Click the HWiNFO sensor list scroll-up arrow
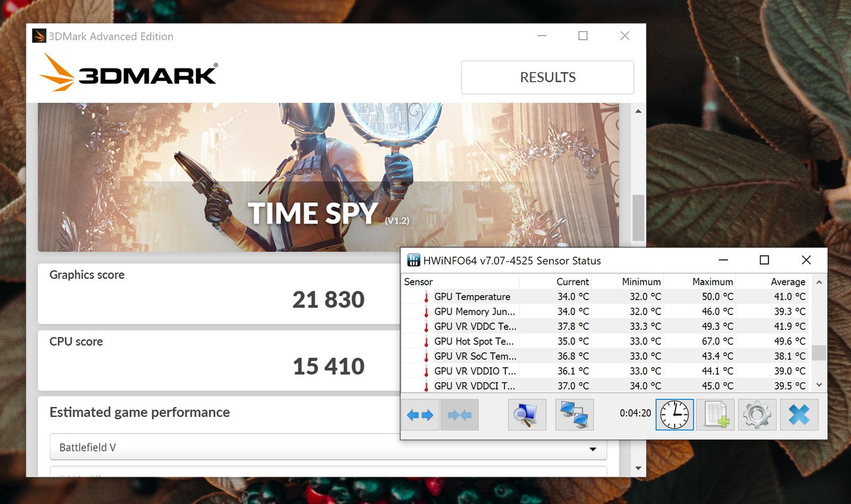The image size is (851, 504). [819, 282]
